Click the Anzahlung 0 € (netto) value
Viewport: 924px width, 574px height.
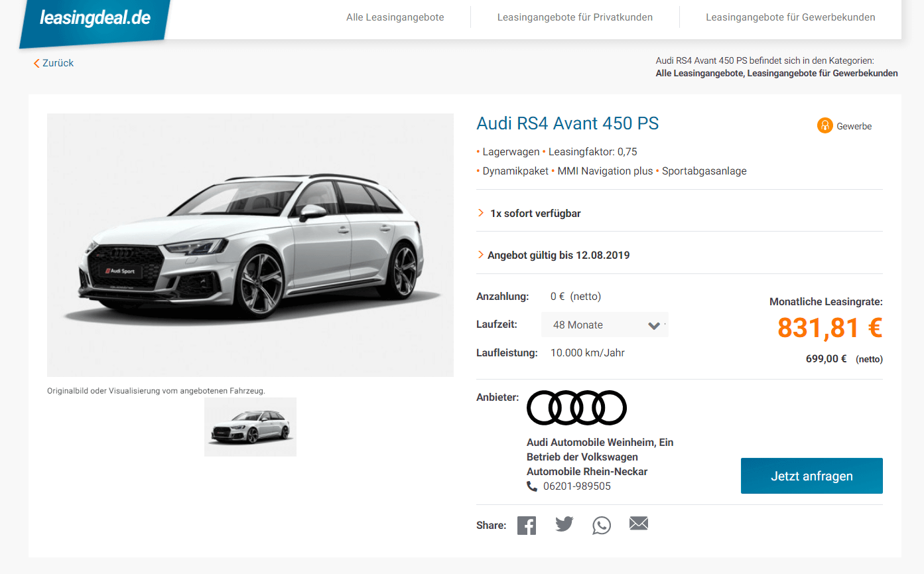pos(576,297)
